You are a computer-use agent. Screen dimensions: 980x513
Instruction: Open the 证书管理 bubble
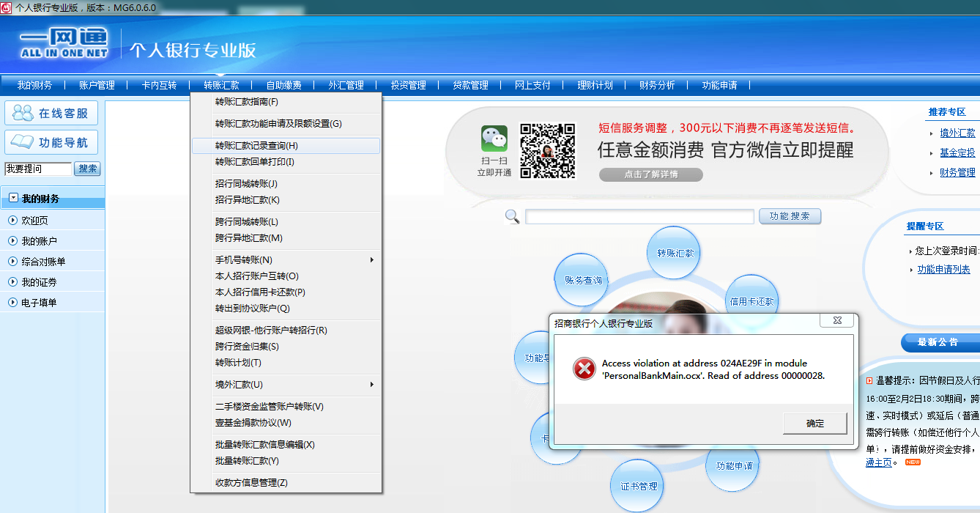(639, 486)
